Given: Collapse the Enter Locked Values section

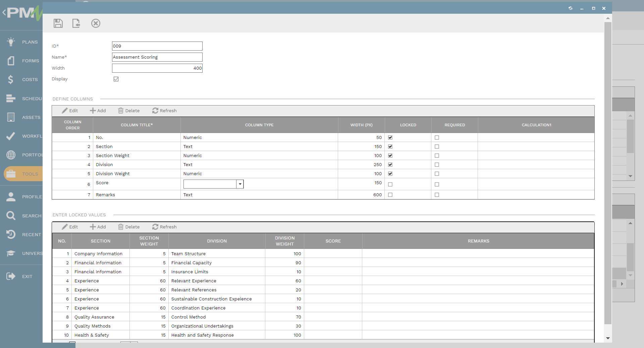Looking at the screenshot, I should point(79,215).
